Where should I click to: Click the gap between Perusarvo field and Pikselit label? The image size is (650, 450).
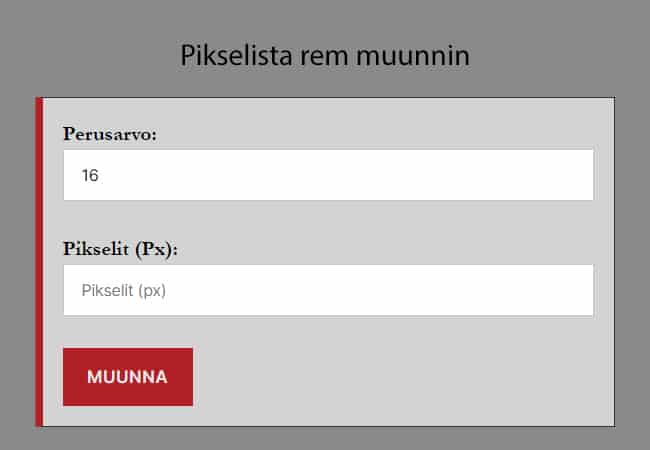pos(328,220)
